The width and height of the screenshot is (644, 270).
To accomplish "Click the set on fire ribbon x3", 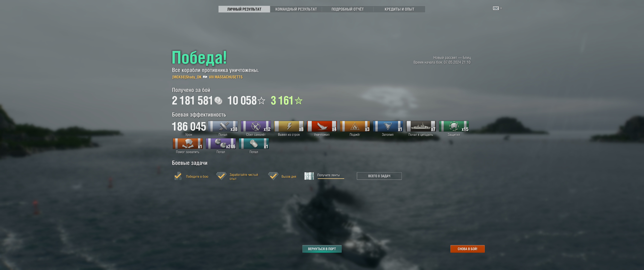I will (x=355, y=126).
